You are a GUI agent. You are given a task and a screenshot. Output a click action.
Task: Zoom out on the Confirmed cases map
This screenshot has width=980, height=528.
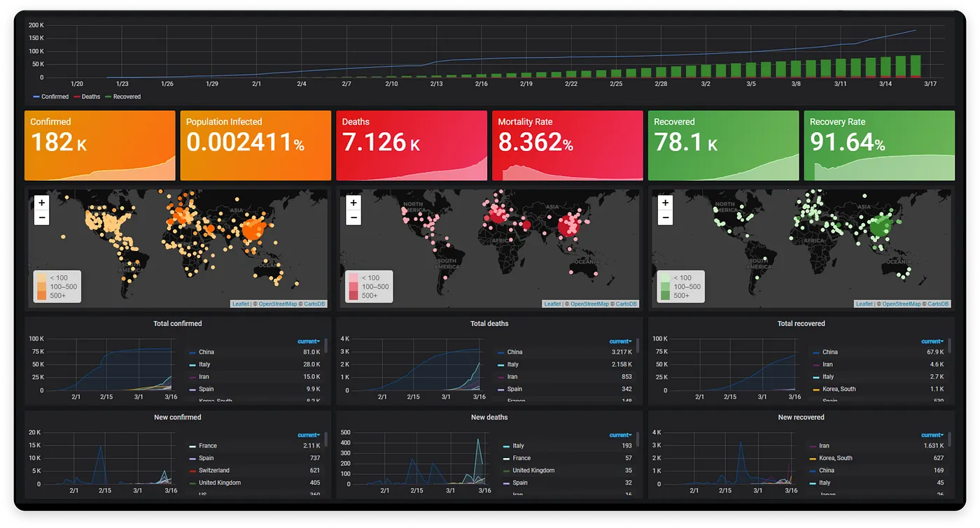[x=41, y=217]
